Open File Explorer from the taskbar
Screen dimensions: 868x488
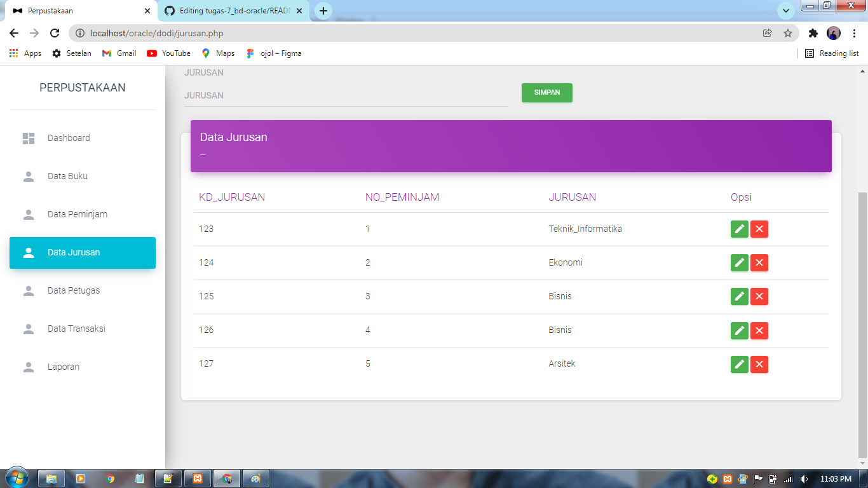coord(52,477)
